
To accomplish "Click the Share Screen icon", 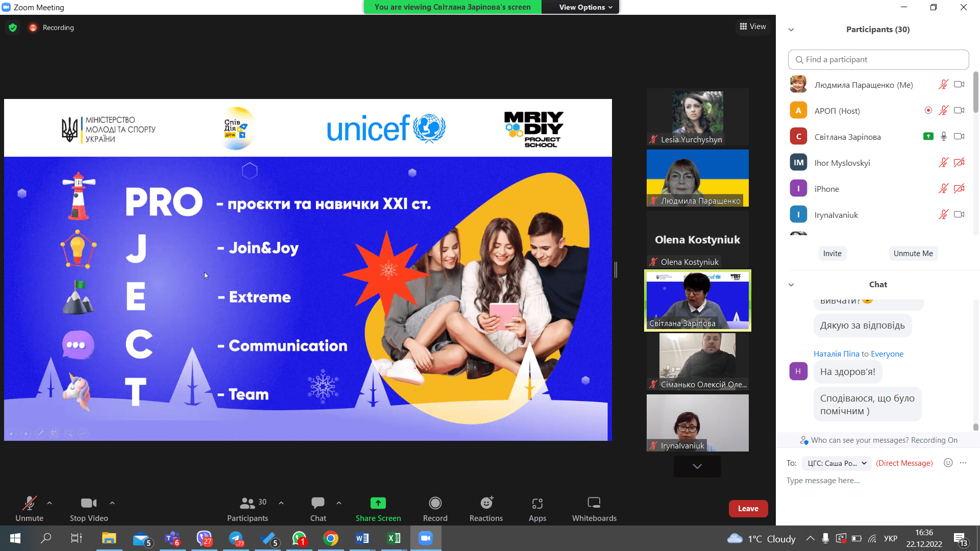I will [x=378, y=503].
